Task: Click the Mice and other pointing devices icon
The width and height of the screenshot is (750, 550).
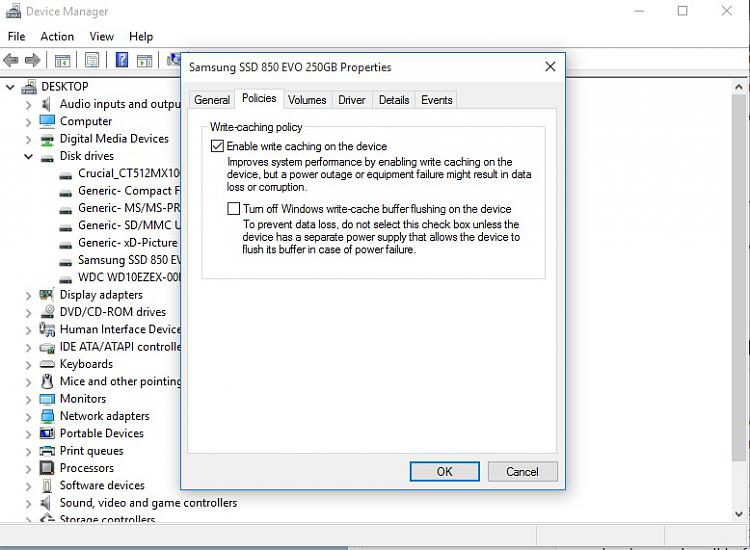Action: pos(47,381)
